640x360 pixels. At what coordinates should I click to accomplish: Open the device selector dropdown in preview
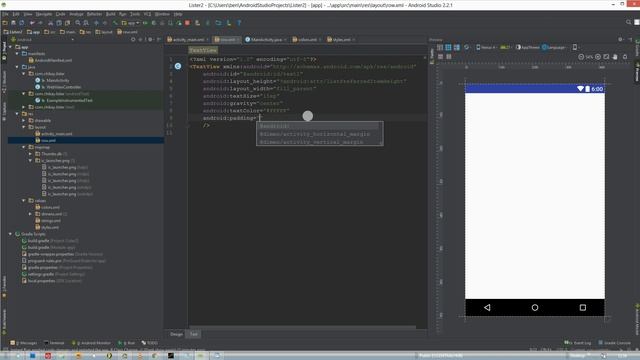click(x=487, y=47)
